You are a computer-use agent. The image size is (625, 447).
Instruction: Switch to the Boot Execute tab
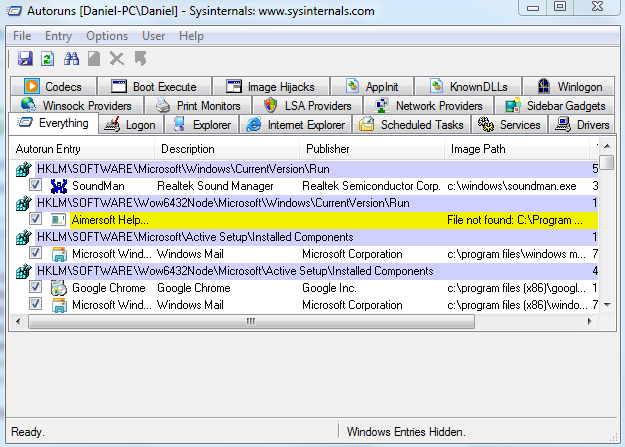pyautogui.click(x=154, y=86)
